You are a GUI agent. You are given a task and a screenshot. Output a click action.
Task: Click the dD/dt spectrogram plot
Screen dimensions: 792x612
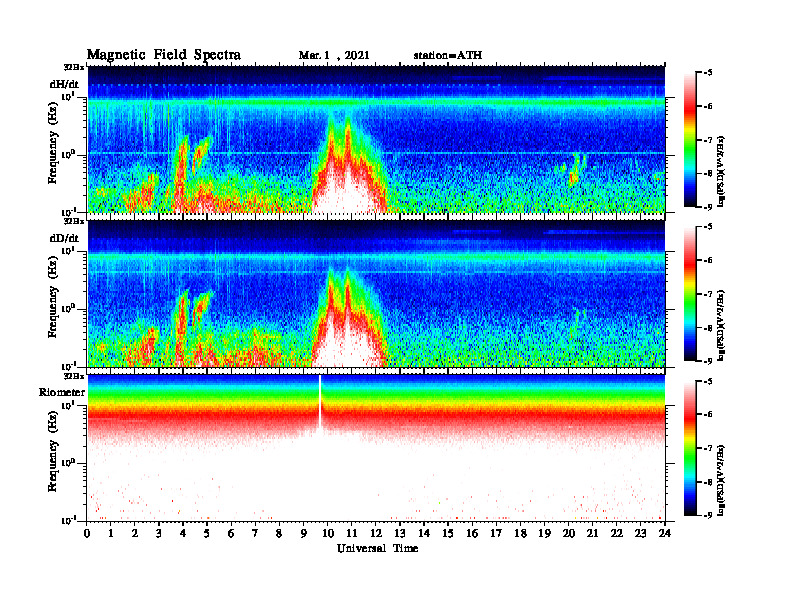pyautogui.click(x=376, y=293)
